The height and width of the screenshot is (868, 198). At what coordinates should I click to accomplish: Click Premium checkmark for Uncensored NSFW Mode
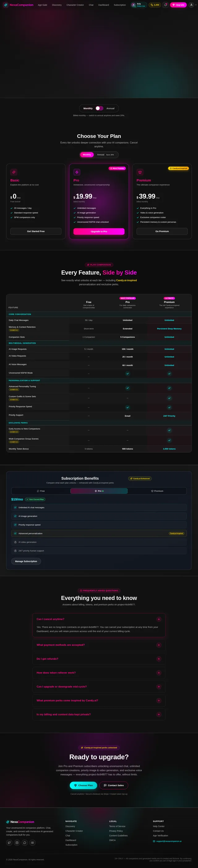click(x=169, y=374)
